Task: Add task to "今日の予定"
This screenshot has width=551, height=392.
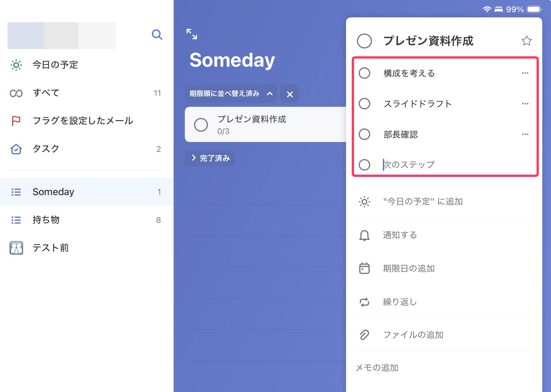Action: click(x=423, y=201)
